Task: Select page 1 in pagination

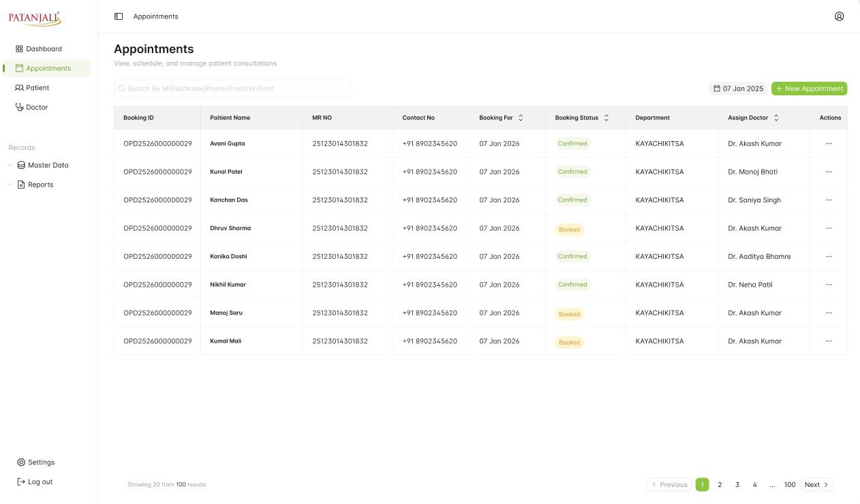Action: point(702,485)
